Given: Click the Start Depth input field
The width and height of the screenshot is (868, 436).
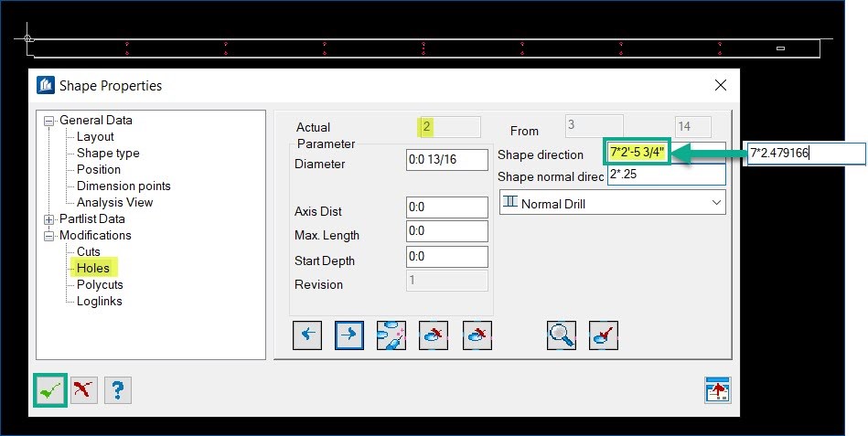Looking at the screenshot, I should pyautogui.click(x=446, y=257).
